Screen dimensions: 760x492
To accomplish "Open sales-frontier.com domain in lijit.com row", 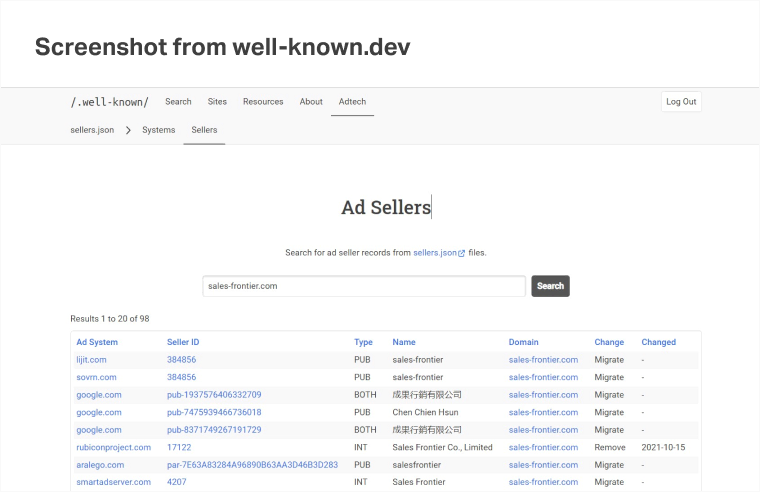I will pos(543,360).
